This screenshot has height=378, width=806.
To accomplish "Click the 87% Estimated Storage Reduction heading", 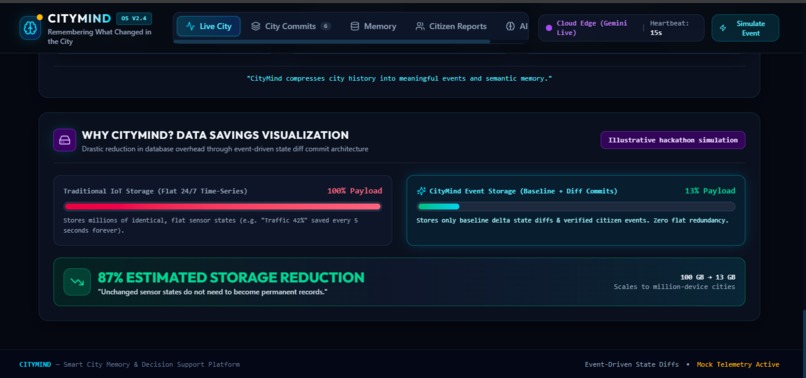I will pyautogui.click(x=231, y=278).
